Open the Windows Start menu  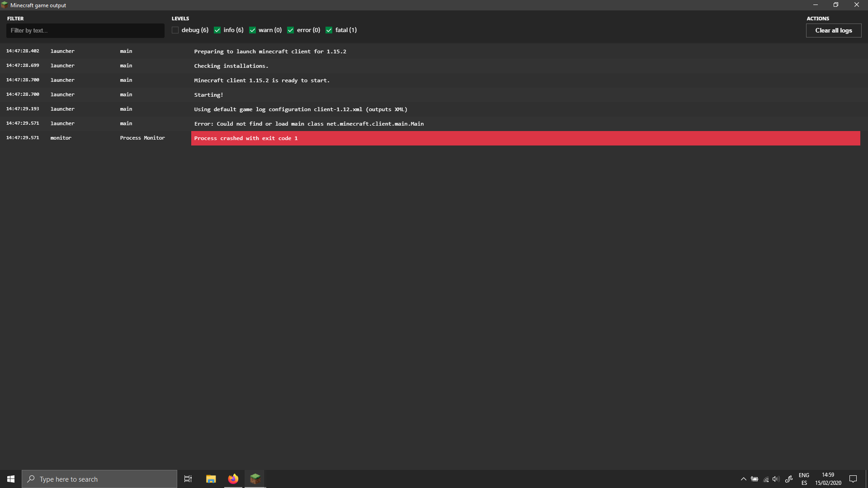tap(11, 479)
